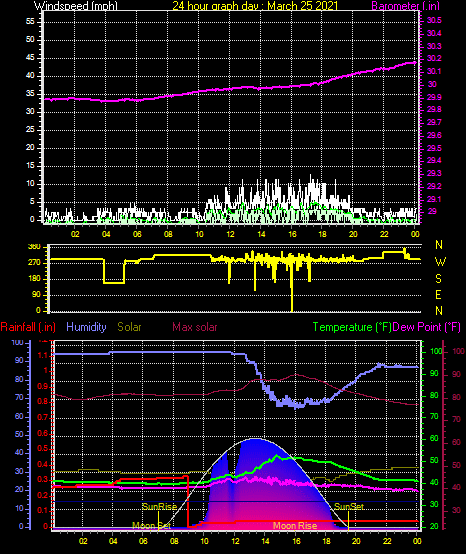Click the 360 degree tick label
The height and width of the screenshot is (554, 466).
pos(34,247)
